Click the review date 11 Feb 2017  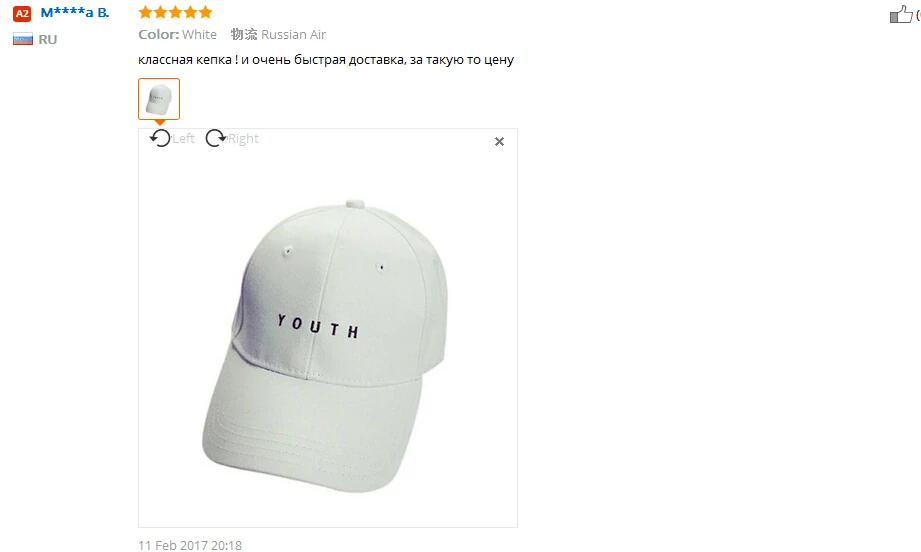pyautogui.click(x=190, y=546)
